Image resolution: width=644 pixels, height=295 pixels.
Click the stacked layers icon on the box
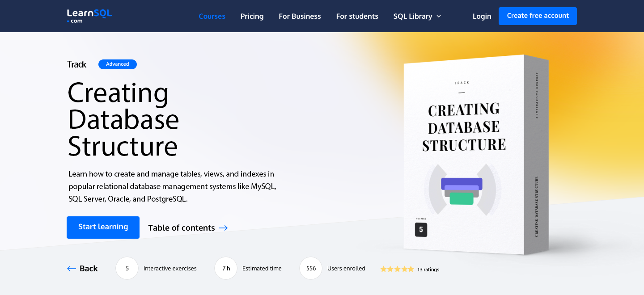(462, 191)
